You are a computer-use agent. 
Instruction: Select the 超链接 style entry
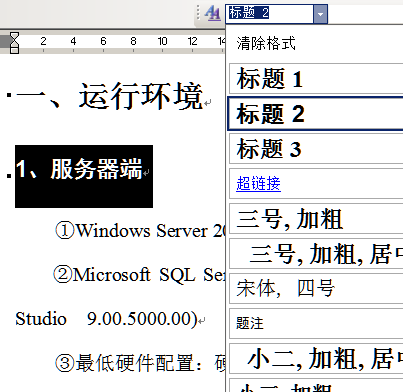pos(316,184)
